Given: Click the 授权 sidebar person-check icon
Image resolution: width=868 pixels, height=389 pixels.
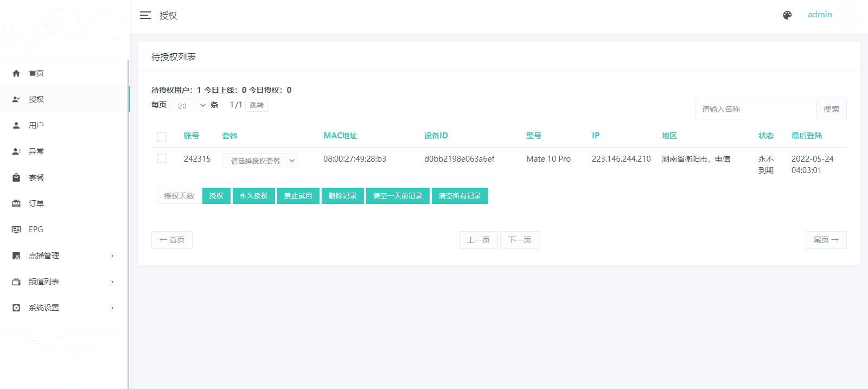Looking at the screenshot, I should tap(16, 99).
